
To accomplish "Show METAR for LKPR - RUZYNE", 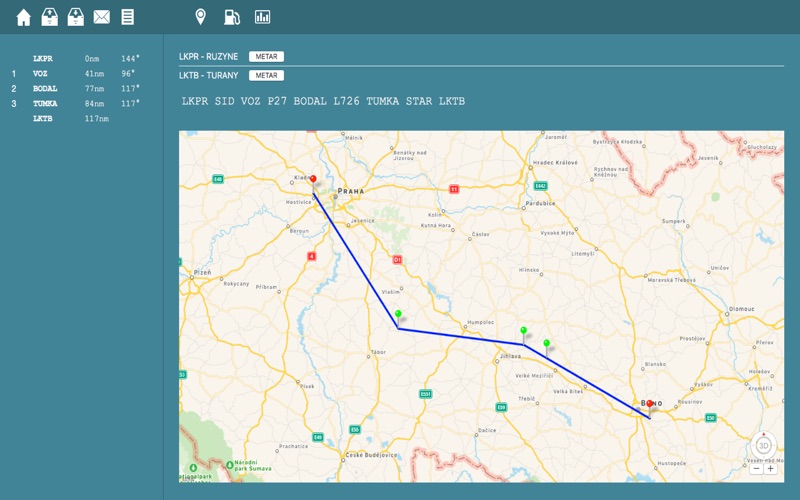I will tap(266, 57).
